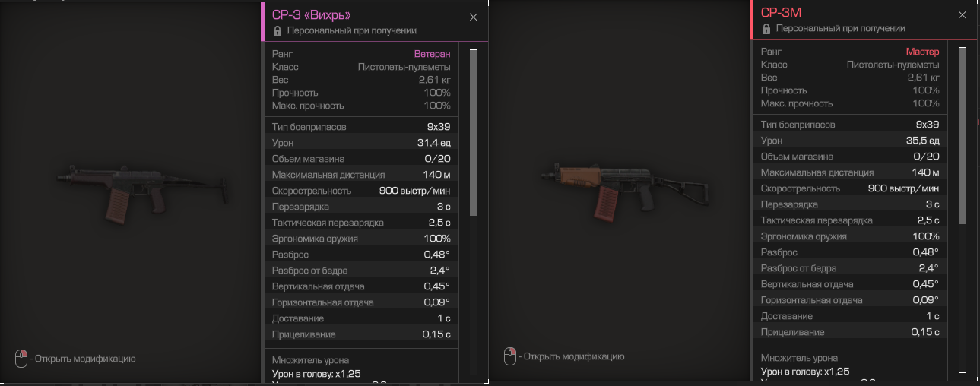Image resolution: width=980 pixels, height=386 pixels.
Task: Click the Мастер rank label
Action: pos(922,52)
